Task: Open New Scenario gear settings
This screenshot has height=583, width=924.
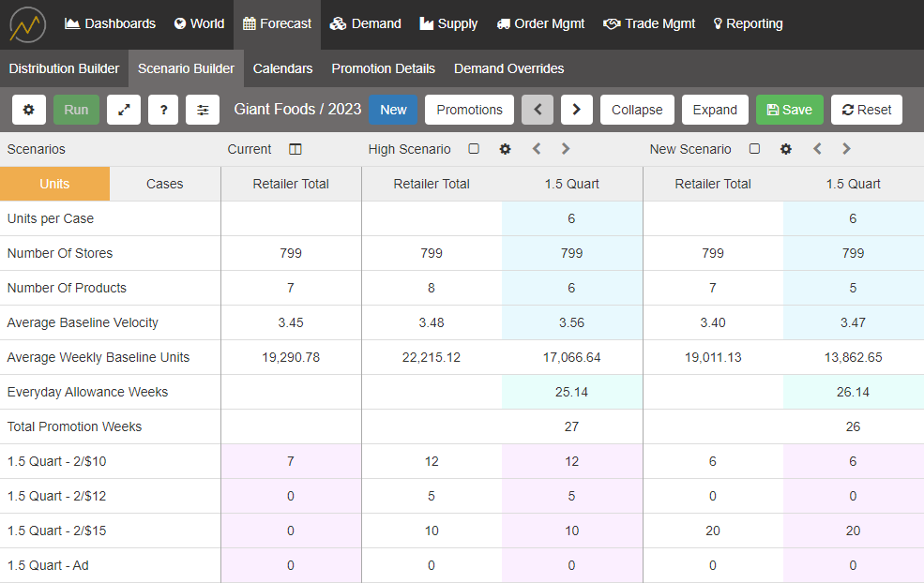Action: 786,149
